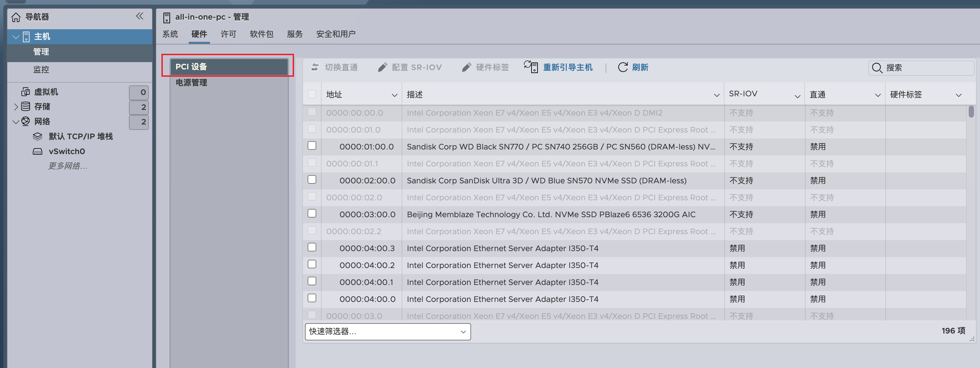The height and width of the screenshot is (368, 980).
Task: Click the navigator home icon
Action: (x=16, y=17)
